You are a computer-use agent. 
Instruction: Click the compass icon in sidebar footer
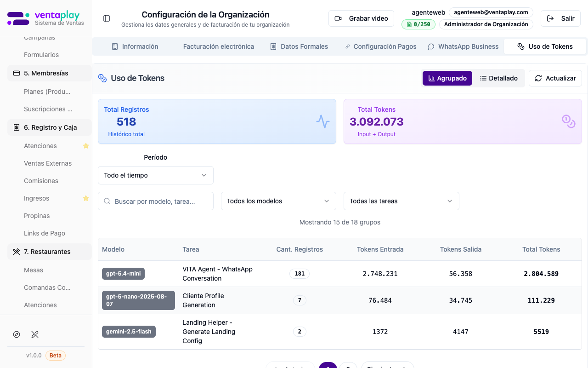(17, 334)
